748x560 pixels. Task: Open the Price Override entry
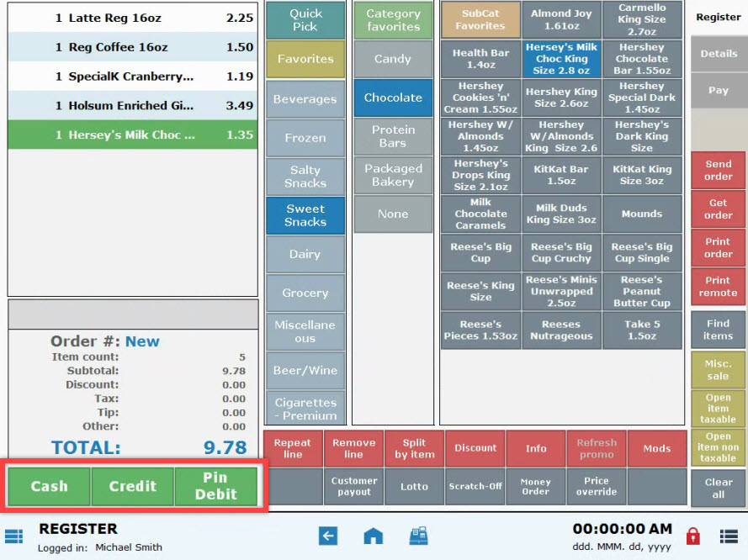(596, 487)
